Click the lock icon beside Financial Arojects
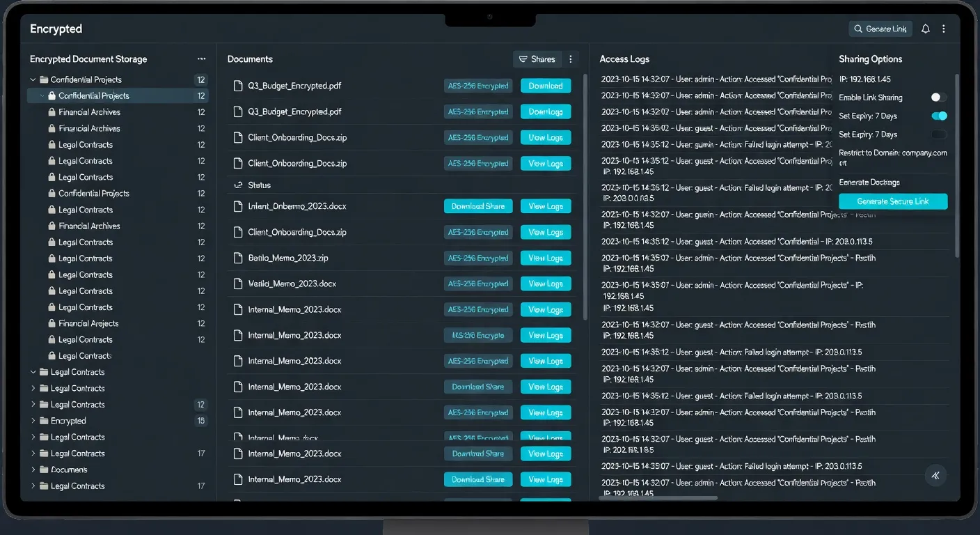980x535 pixels. [52, 324]
